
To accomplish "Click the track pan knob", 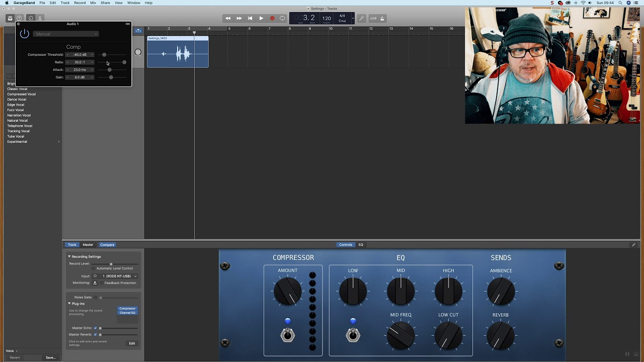I will [138, 52].
